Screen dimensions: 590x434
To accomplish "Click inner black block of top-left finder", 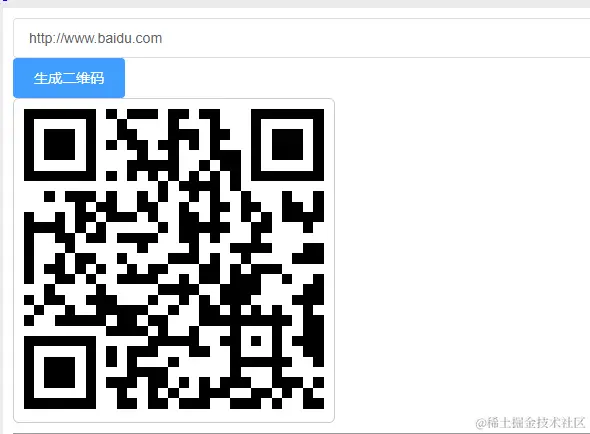I will click(60, 145).
